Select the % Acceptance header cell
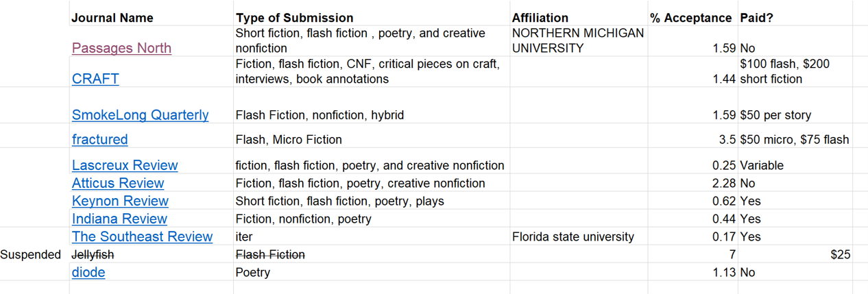This screenshot has height=294, width=868. click(x=692, y=18)
